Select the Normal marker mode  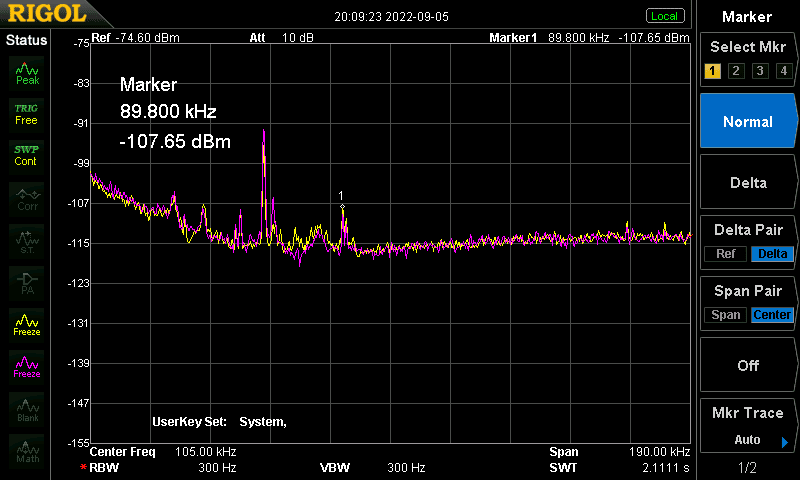point(748,121)
